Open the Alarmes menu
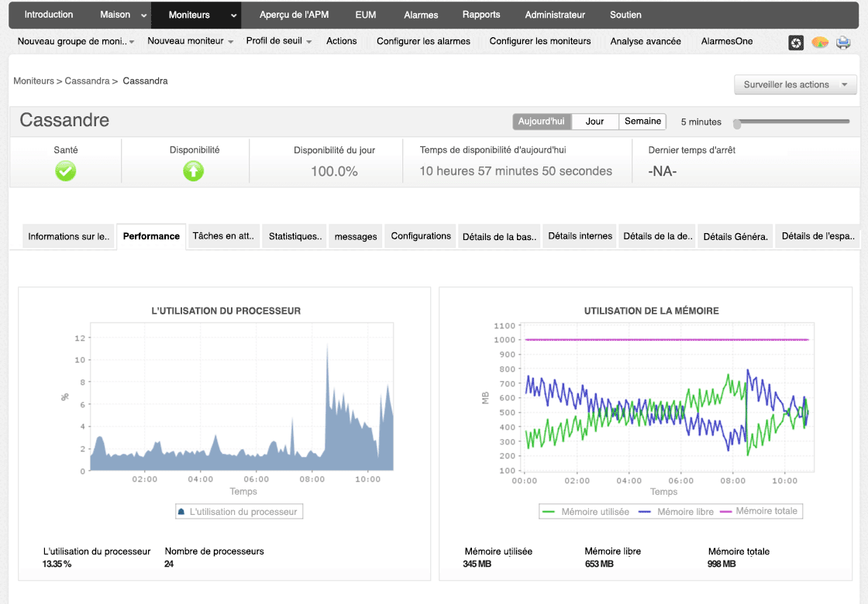This screenshot has width=868, height=604. pos(420,15)
